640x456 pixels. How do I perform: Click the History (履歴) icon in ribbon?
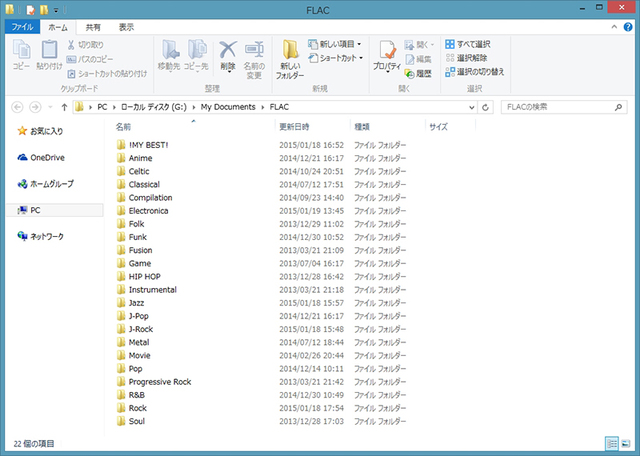click(418, 73)
